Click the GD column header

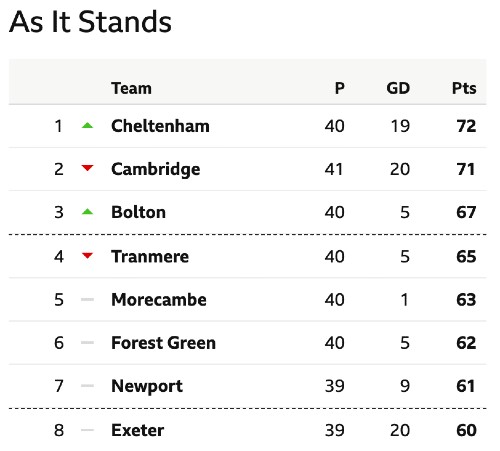398,88
